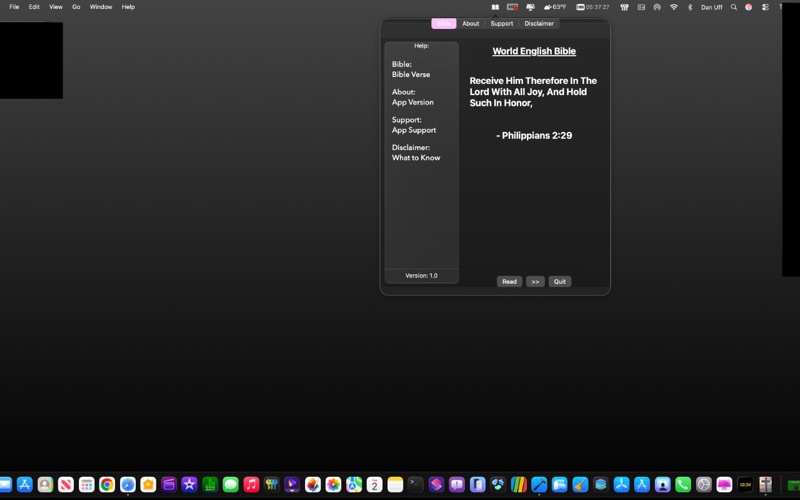Open the File menu
Viewport: 800px width, 500px height.
[14, 7]
